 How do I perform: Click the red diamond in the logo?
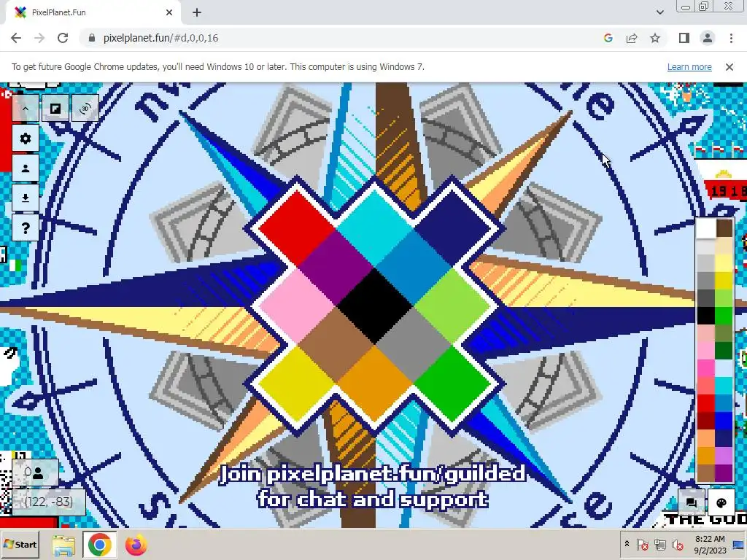pyautogui.click(x=297, y=227)
